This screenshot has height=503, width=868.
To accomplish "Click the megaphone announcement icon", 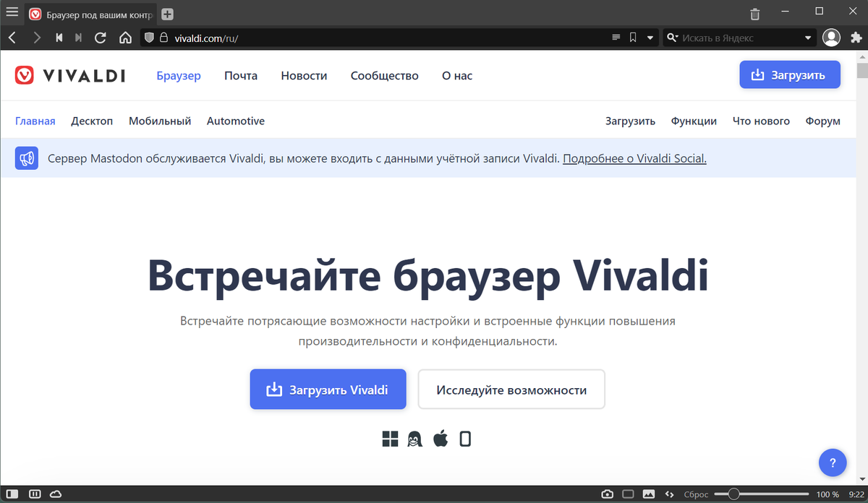I will click(x=27, y=158).
